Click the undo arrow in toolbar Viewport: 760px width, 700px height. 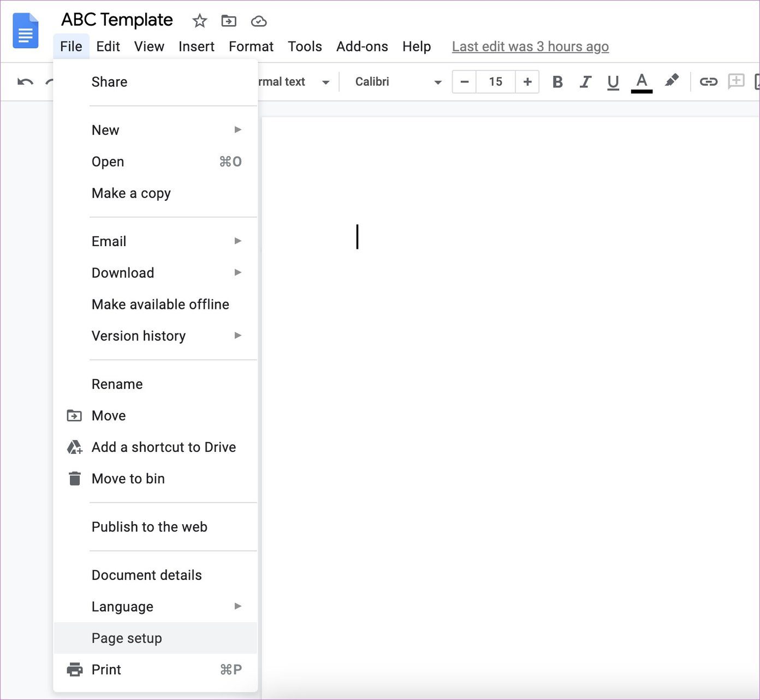click(25, 82)
